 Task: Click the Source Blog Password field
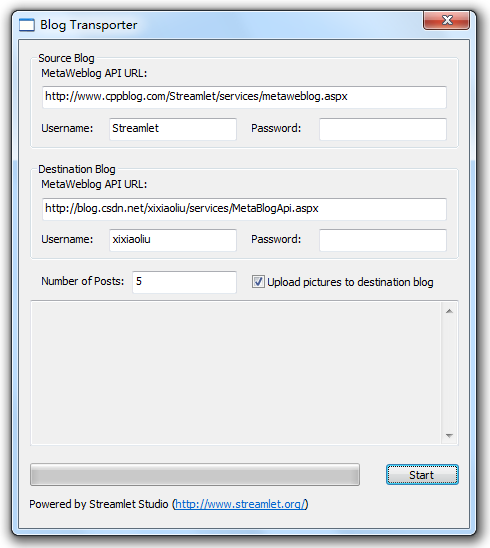(383, 129)
